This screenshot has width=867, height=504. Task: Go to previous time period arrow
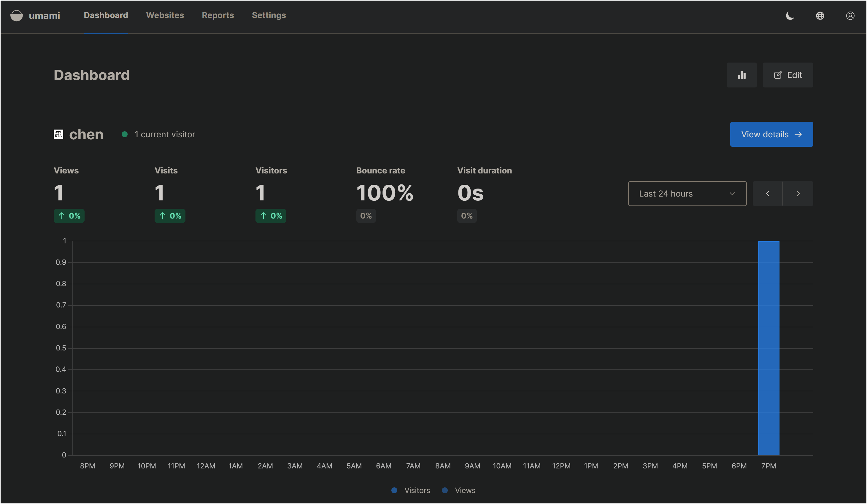point(768,194)
